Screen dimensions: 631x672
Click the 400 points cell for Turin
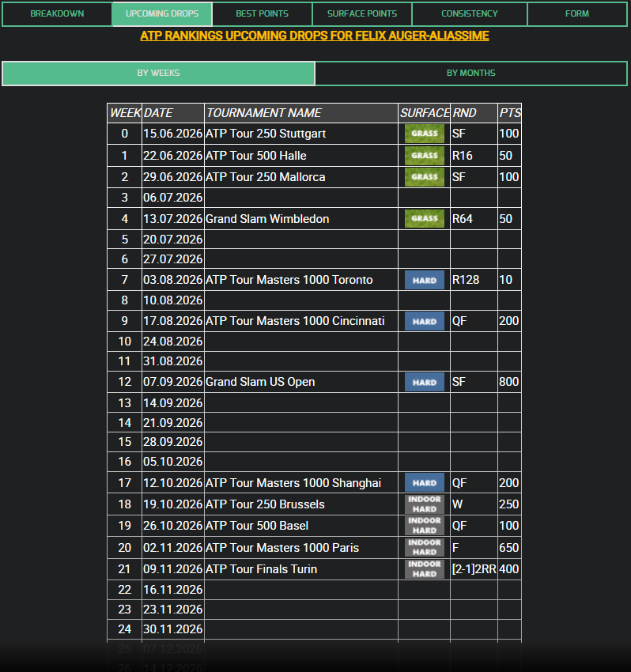(x=509, y=569)
